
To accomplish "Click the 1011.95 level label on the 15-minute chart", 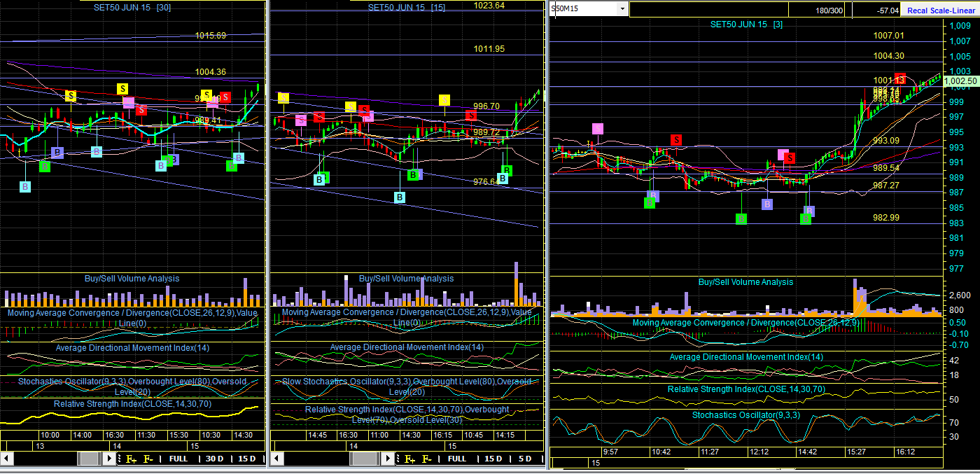I will pyautogui.click(x=489, y=49).
